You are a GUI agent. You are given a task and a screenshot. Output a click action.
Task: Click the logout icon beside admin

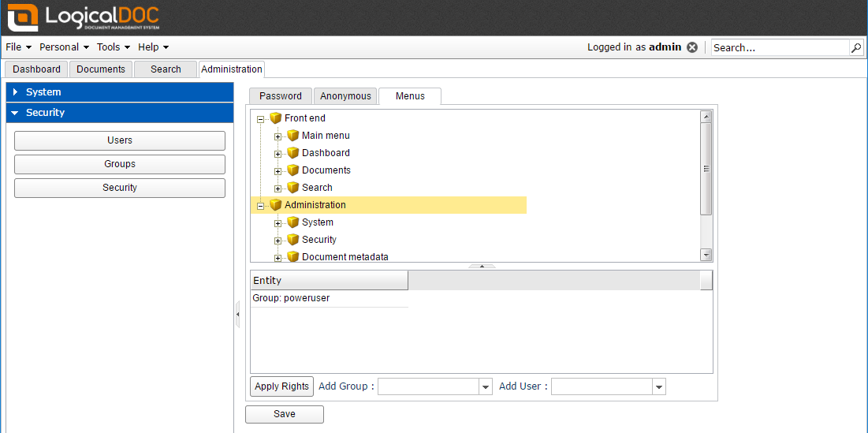(692, 47)
